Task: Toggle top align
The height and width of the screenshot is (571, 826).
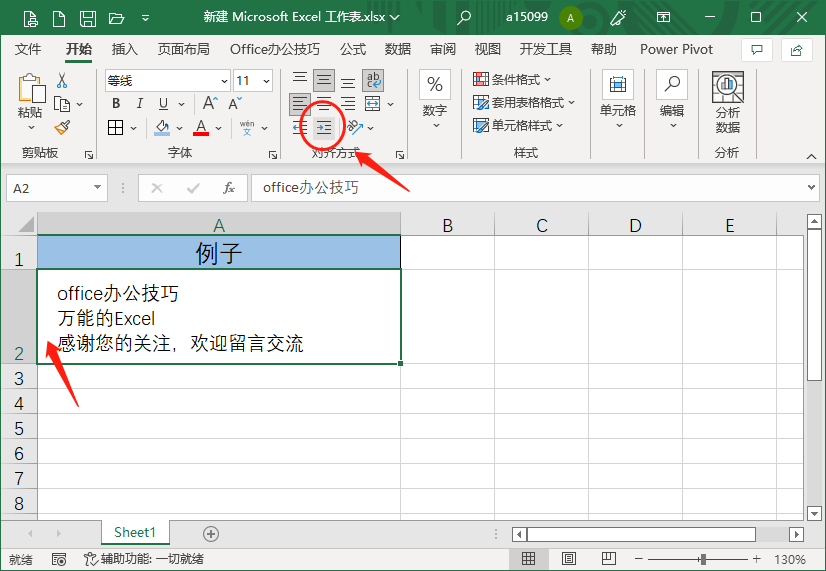Action: pos(300,80)
